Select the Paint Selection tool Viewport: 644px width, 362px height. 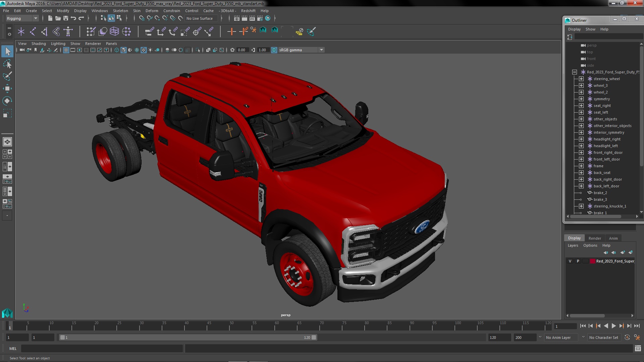(7, 76)
